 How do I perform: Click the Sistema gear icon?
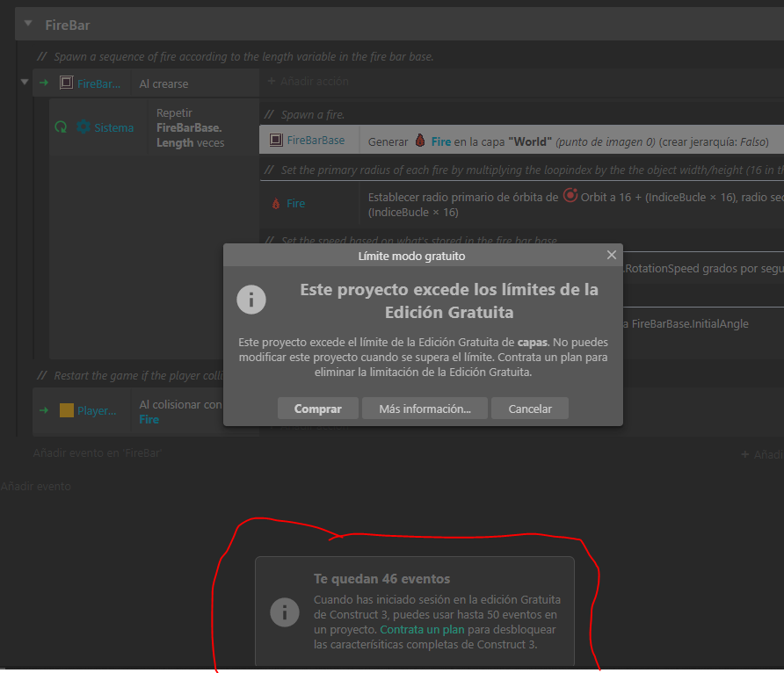pyautogui.click(x=83, y=127)
